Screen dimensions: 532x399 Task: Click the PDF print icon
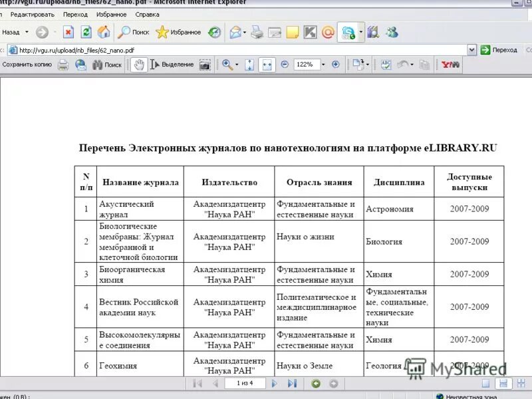click(63, 65)
